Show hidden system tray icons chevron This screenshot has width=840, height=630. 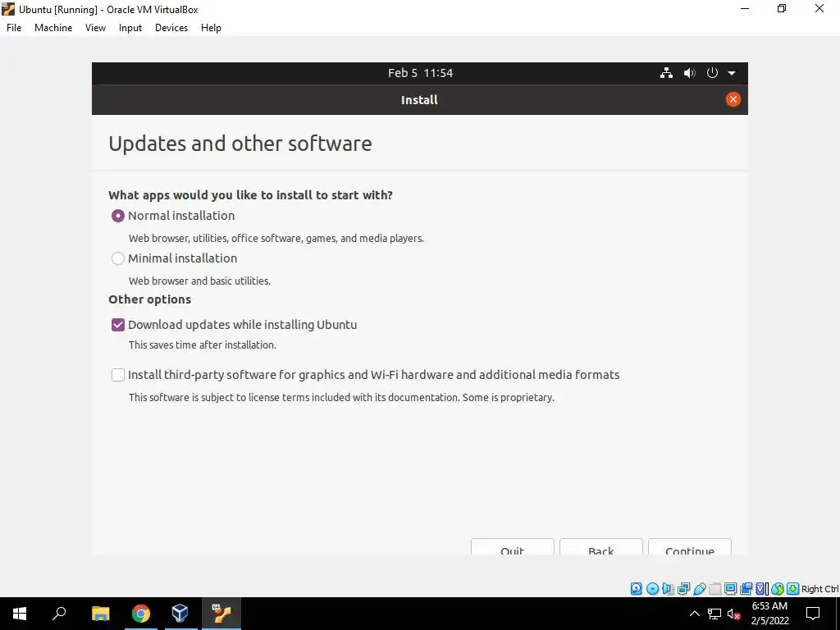pyautogui.click(x=694, y=614)
